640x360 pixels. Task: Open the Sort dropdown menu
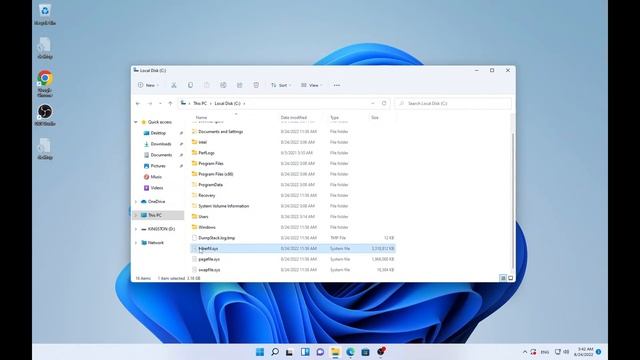click(281, 85)
